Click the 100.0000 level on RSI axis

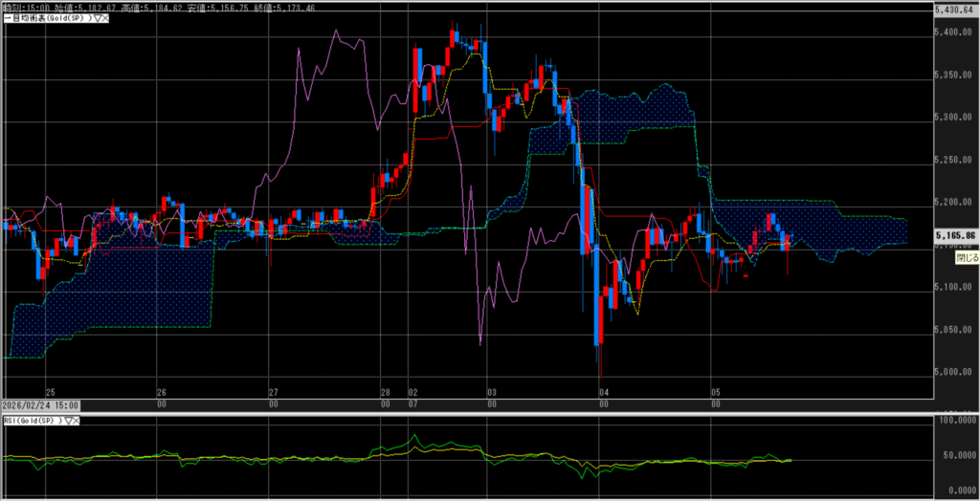955,421
